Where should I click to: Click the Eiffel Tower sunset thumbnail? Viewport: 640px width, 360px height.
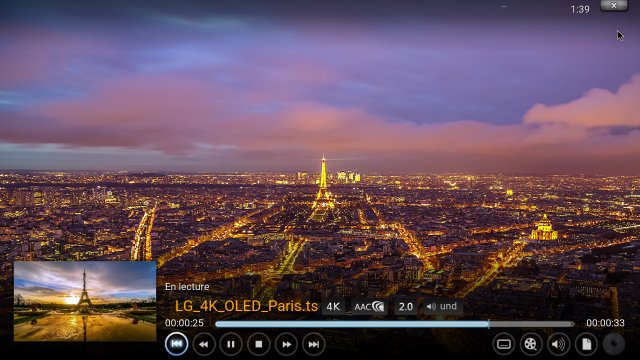[x=85, y=301]
